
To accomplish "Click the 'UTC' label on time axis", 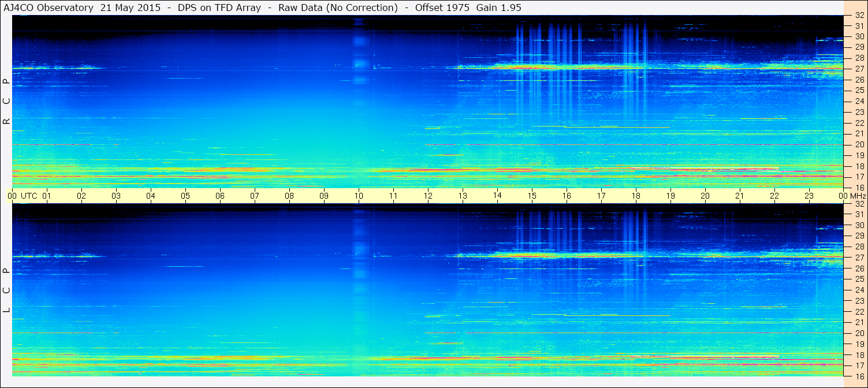I will (x=29, y=196).
